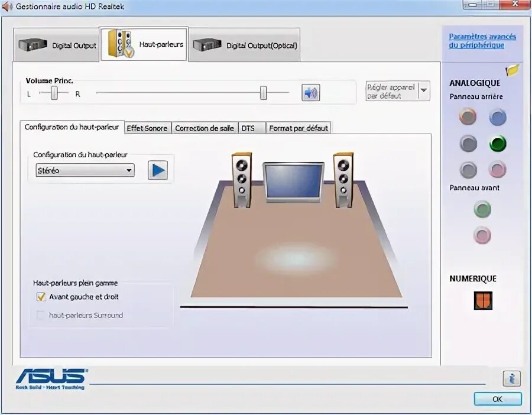Click the left speaker in the room
This screenshot has height=415, width=532.
click(242, 180)
